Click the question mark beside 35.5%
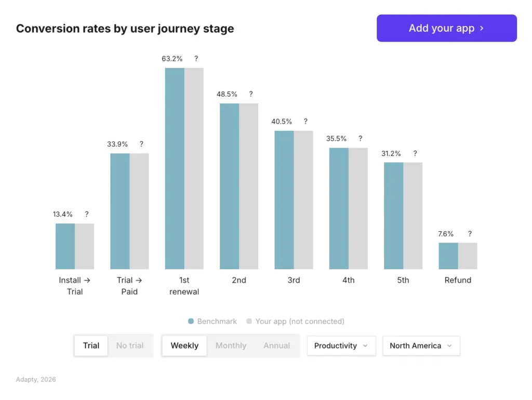Screen dimensions: 532x400 (361, 139)
